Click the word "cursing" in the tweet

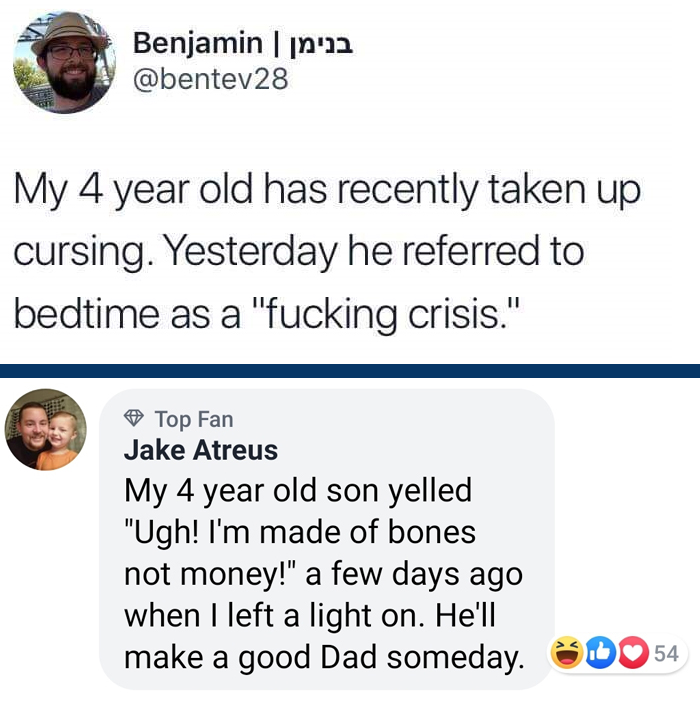pos(80,250)
